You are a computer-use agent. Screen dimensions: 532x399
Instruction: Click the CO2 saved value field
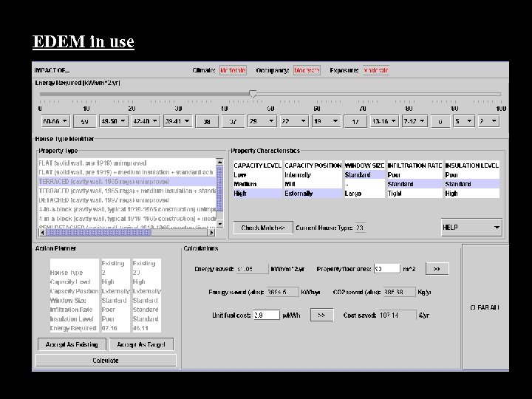(399, 292)
